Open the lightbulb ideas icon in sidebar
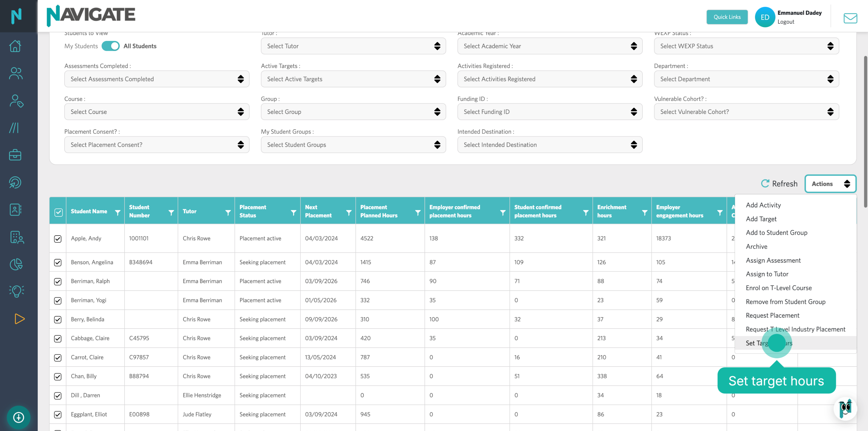This screenshot has width=868, height=431. click(16, 291)
